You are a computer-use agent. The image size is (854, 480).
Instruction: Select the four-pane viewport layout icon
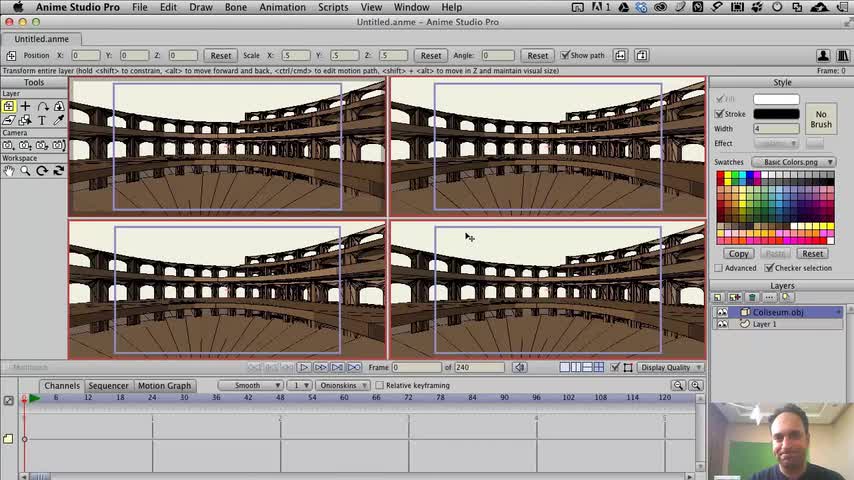click(598, 367)
